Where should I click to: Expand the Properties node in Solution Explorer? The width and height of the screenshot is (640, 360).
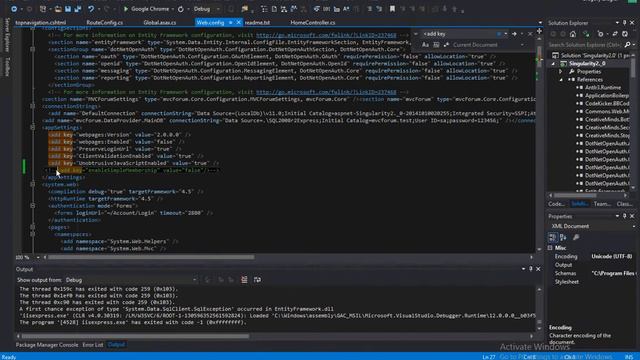[561, 71]
